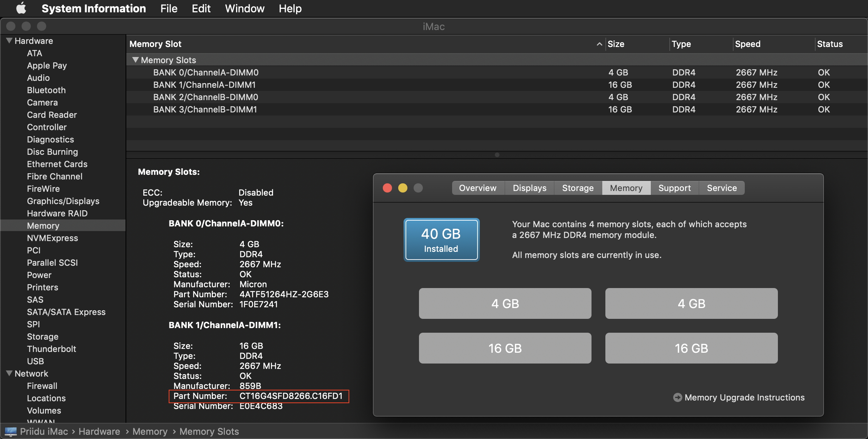This screenshot has height=439, width=868.
Task: Click Memory Slots in the bottom path bar
Action: coord(209,432)
